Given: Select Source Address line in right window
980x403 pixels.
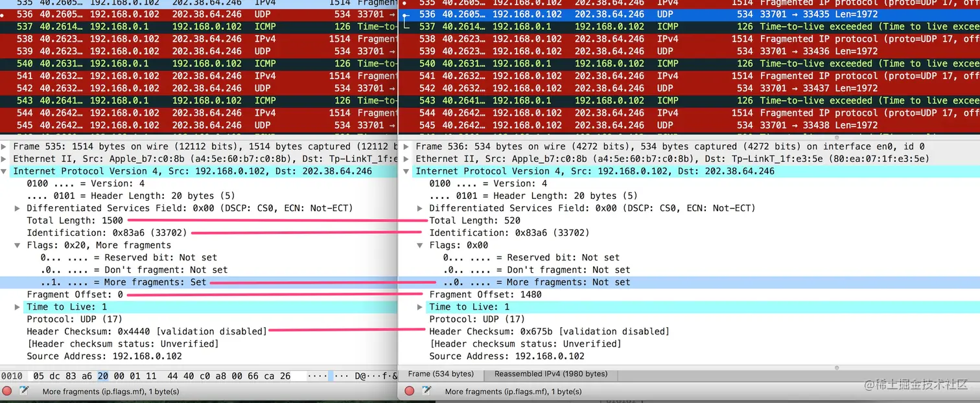Looking at the screenshot, I should [x=507, y=356].
